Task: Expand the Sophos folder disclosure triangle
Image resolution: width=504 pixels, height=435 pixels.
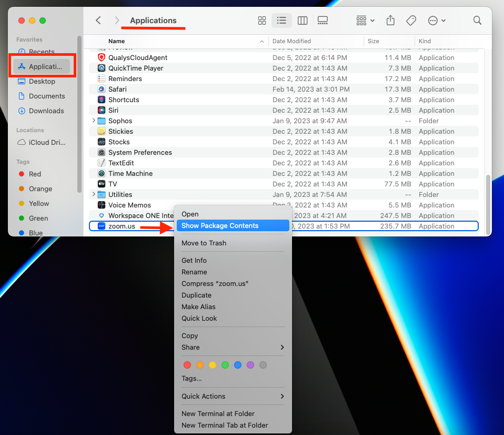Action: click(x=94, y=121)
